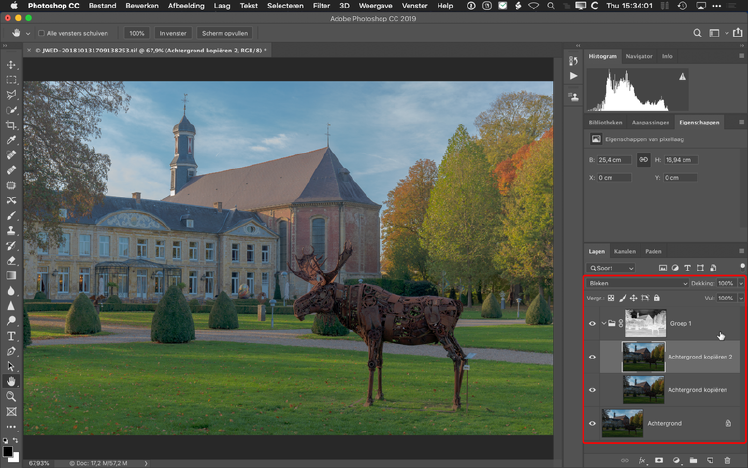Image resolution: width=748 pixels, height=468 pixels.
Task: Click the Invenster button
Action: click(173, 33)
